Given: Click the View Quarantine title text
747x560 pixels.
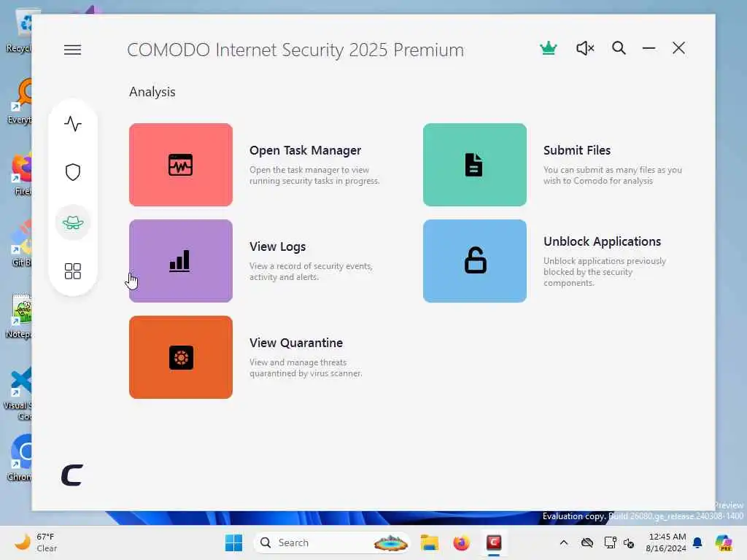Looking at the screenshot, I should click(296, 343).
